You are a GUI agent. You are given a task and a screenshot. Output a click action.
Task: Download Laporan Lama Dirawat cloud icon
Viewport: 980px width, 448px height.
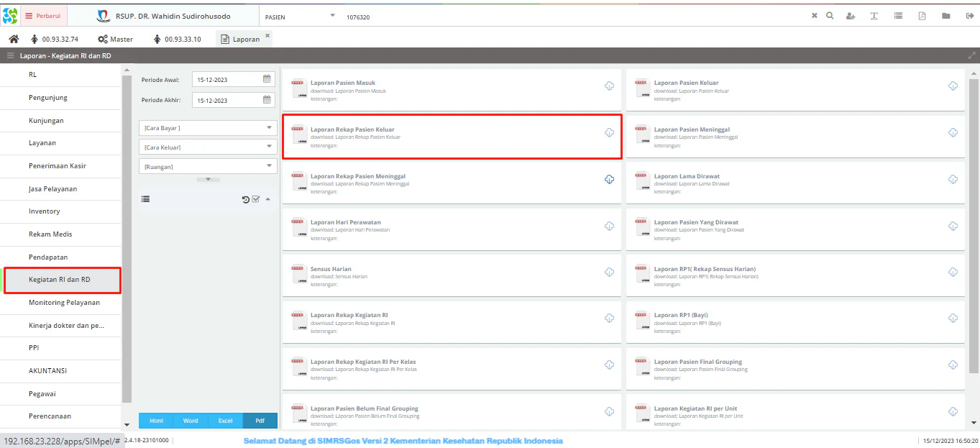(x=953, y=179)
